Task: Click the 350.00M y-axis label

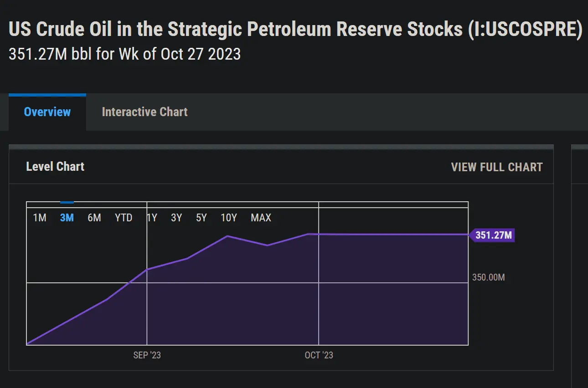Action: pyautogui.click(x=488, y=277)
